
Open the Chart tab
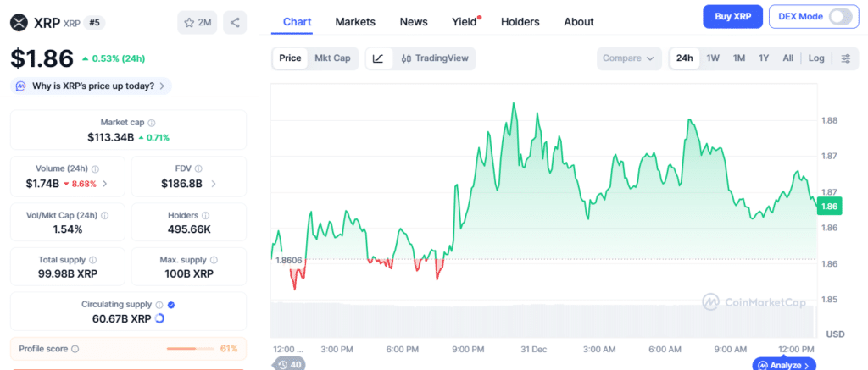coord(298,22)
